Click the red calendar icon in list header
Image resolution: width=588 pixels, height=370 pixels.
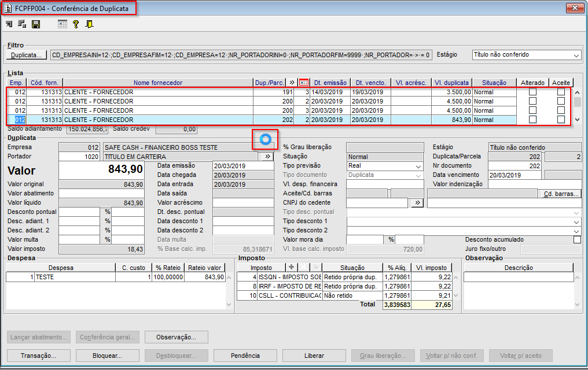pos(304,83)
